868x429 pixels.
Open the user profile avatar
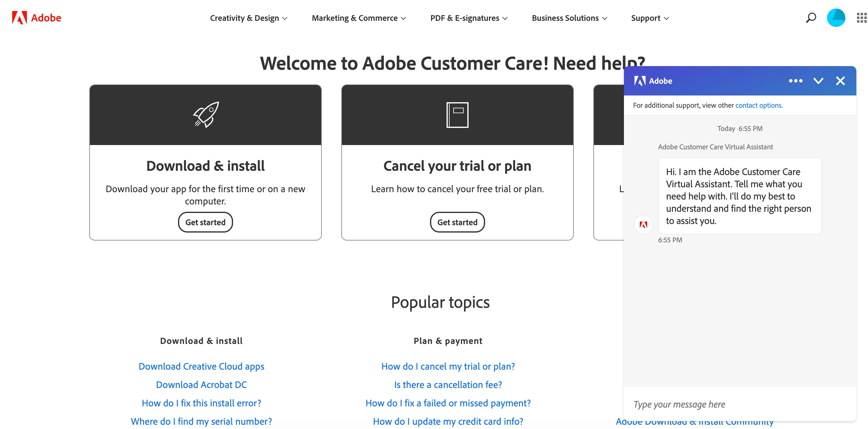pos(836,17)
